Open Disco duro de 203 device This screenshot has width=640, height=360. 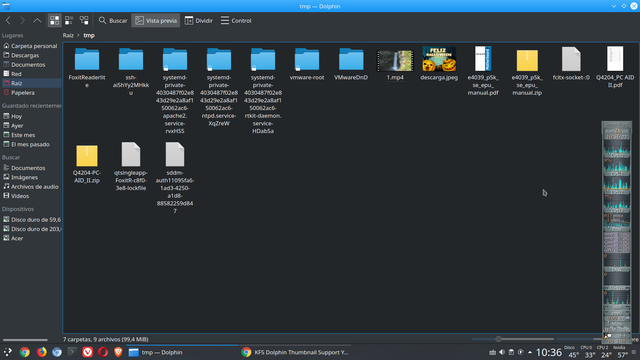tap(31, 229)
